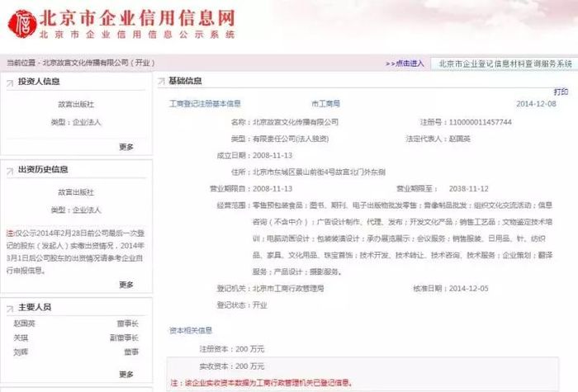Click the 核准日期 value 2014-12-05
This screenshot has width=578, height=392.
pyautogui.click(x=468, y=289)
